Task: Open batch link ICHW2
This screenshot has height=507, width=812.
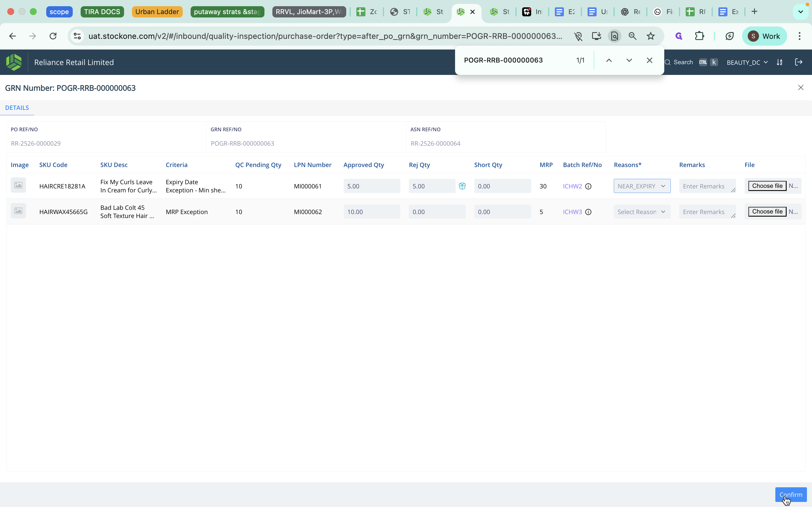Action: point(572,186)
